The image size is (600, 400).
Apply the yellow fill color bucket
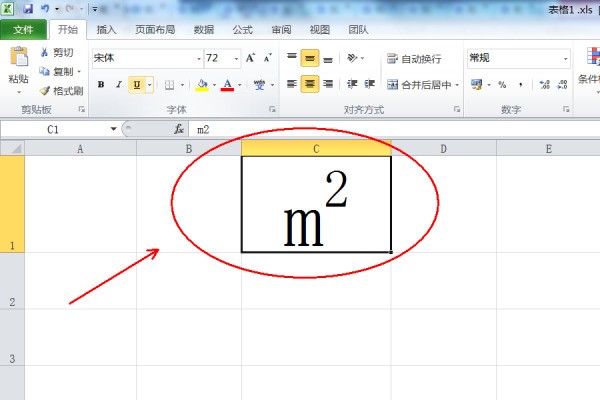tap(202, 85)
